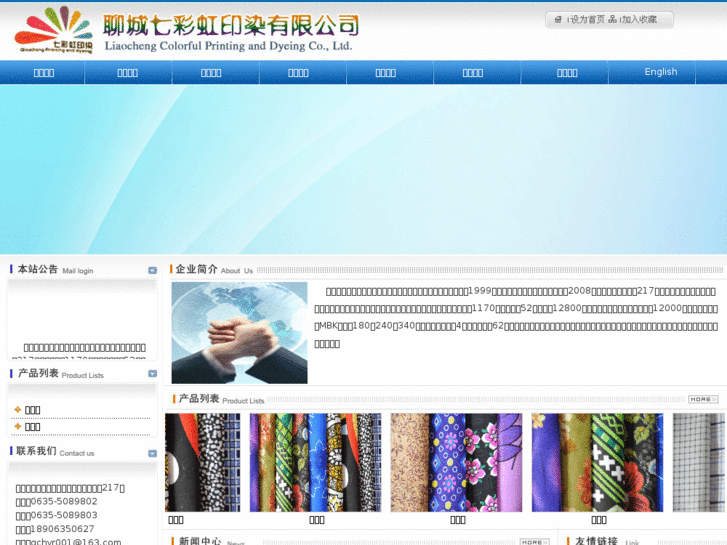Click the sitemap icon beside 加入收藏
The image size is (727, 545).
[612, 19]
